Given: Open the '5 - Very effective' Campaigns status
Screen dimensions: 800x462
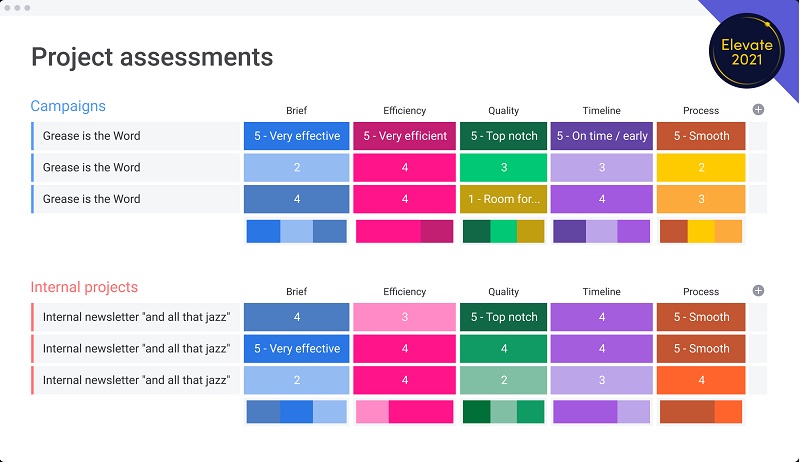Looking at the screenshot, I should [x=296, y=136].
